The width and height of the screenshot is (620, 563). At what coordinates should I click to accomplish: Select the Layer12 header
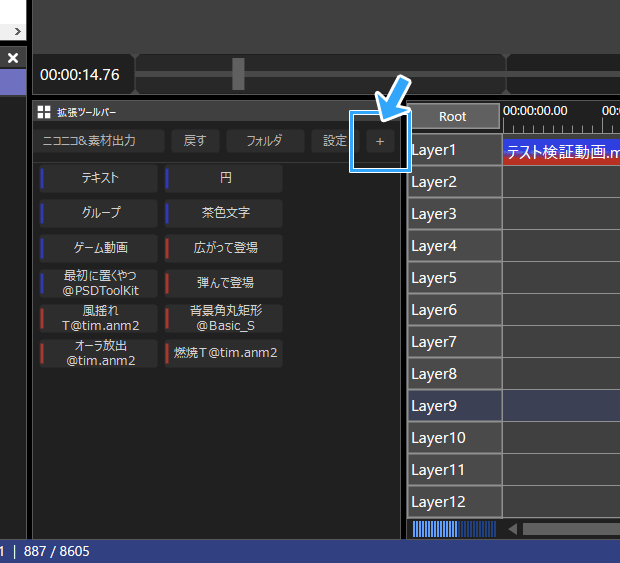click(455, 502)
